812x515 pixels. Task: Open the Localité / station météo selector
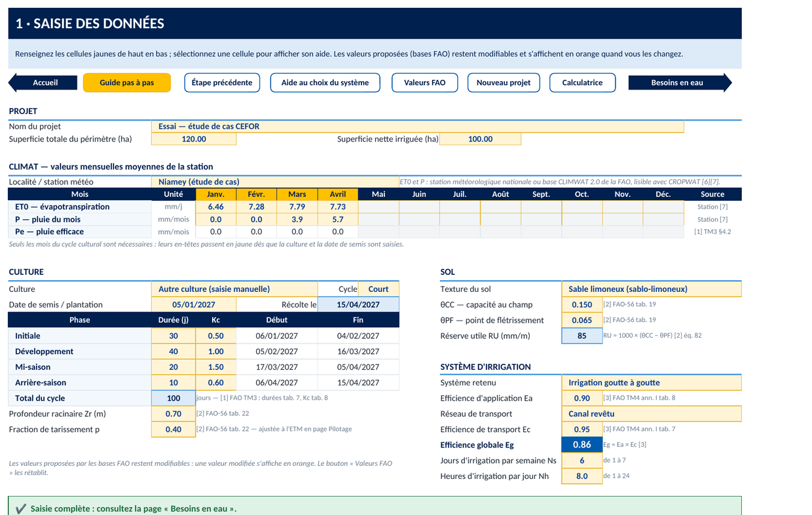275,182
